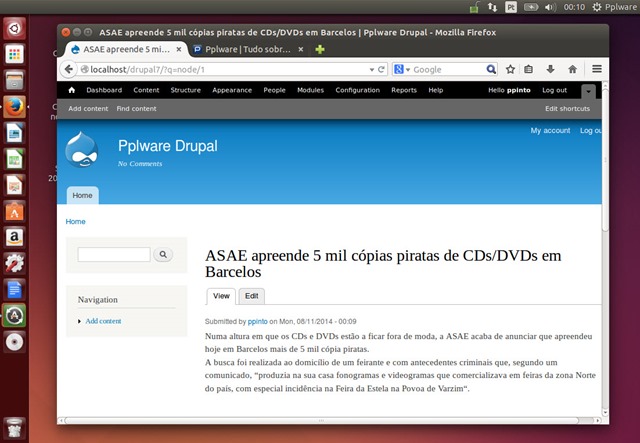
Task: Launch LibreOffice Calc from the launcher
Action: (15, 159)
